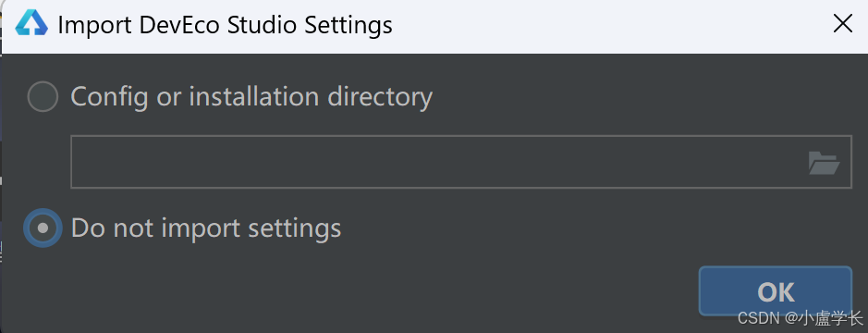Dismiss the dialog using the X icon

(x=842, y=24)
